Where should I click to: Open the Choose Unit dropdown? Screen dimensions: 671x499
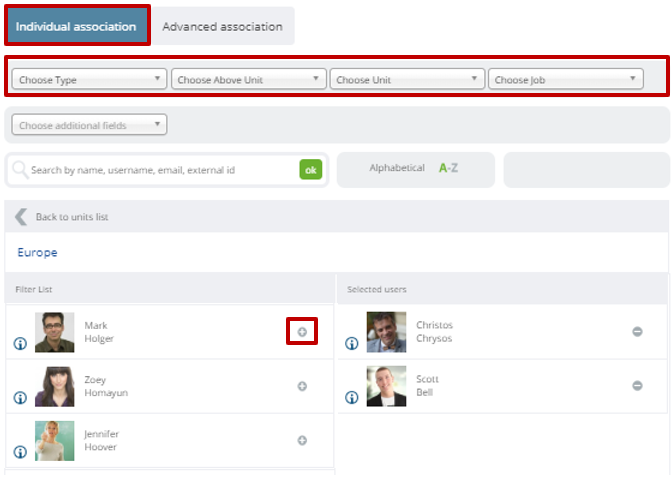pyautogui.click(x=407, y=79)
